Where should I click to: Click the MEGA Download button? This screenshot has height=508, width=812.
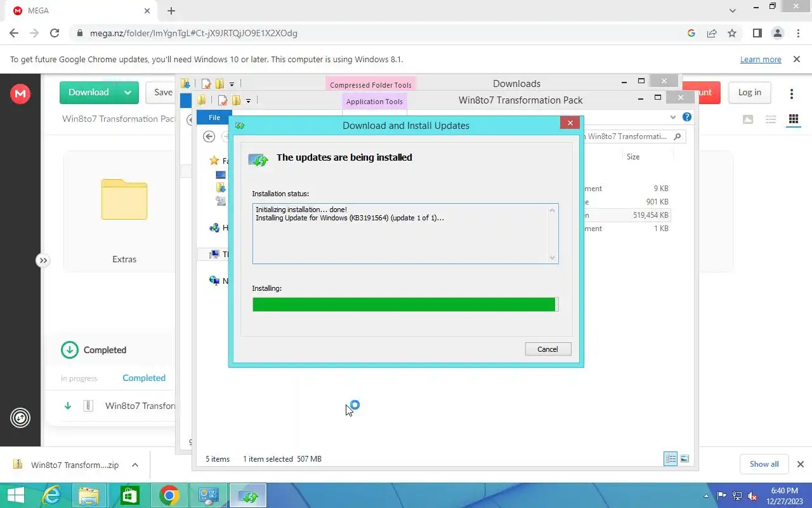(x=89, y=92)
